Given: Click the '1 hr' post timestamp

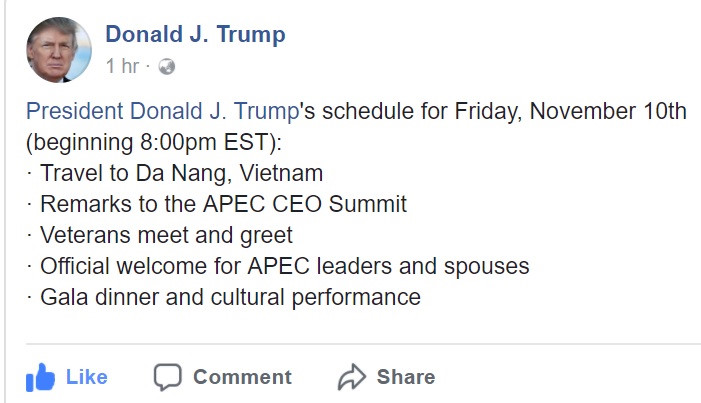Looking at the screenshot, I should [x=122, y=67].
